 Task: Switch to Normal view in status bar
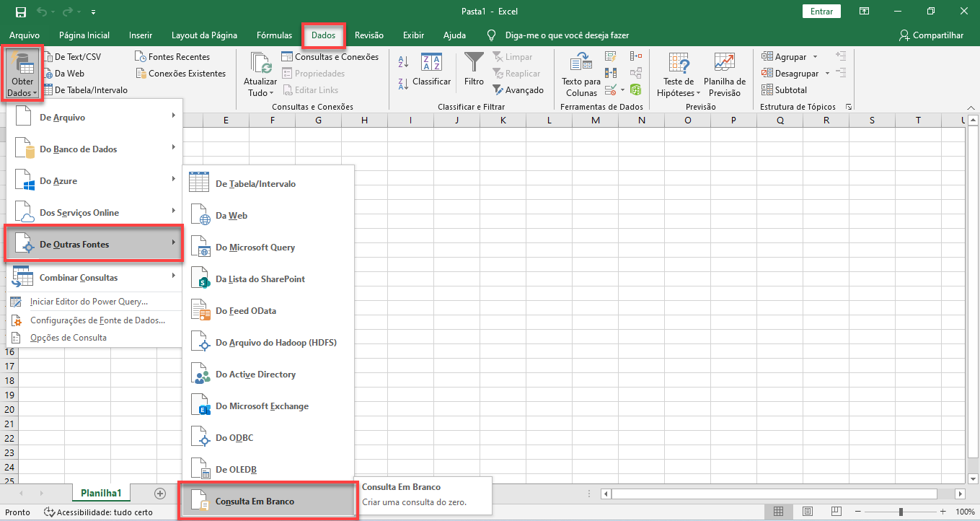point(778,512)
